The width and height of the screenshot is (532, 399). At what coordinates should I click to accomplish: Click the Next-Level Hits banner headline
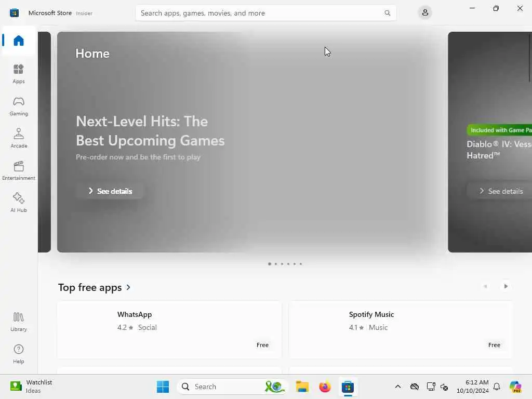(x=150, y=131)
